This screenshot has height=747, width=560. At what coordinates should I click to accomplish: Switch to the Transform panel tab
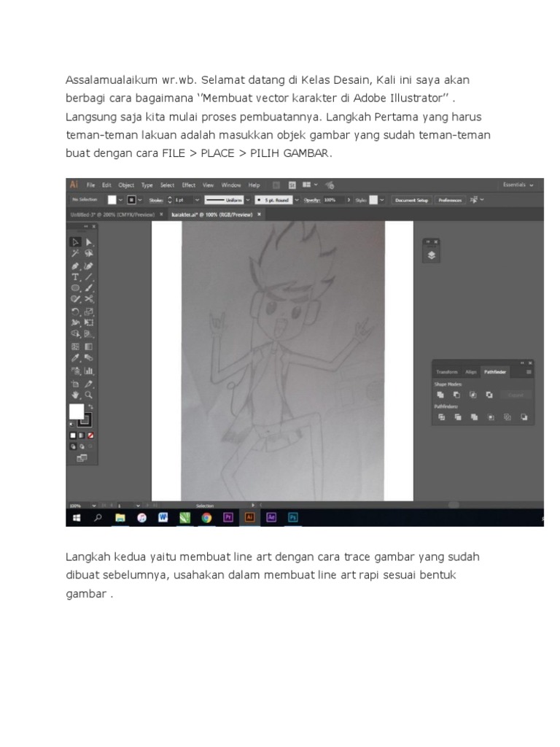[446, 372]
